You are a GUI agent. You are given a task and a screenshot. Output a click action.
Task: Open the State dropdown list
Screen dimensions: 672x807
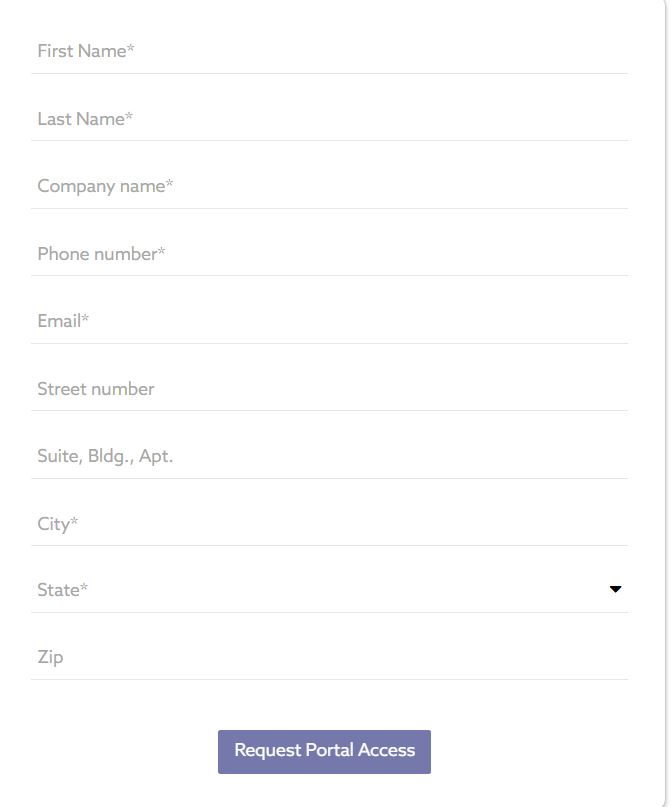coord(329,590)
